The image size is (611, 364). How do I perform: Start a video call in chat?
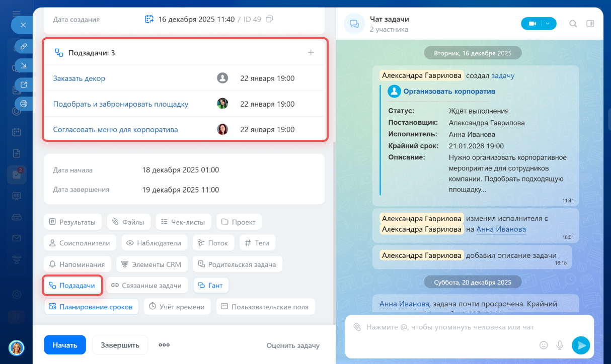coord(531,24)
